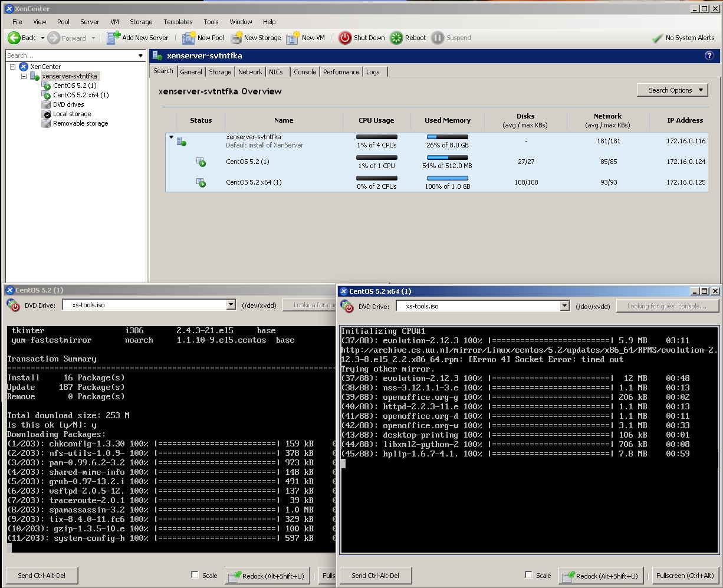Screen dimensions: 723x588
Task: Switch to the NICs tab
Action: [x=276, y=72]
